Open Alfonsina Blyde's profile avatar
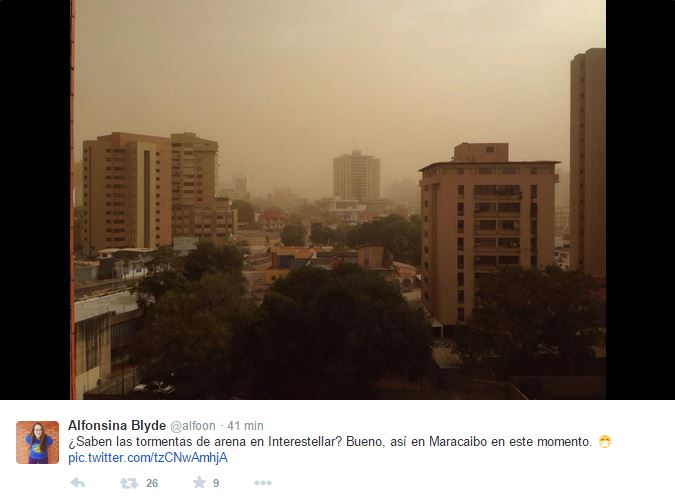This screenshot has height=501, width=675. tap(37, 442)
